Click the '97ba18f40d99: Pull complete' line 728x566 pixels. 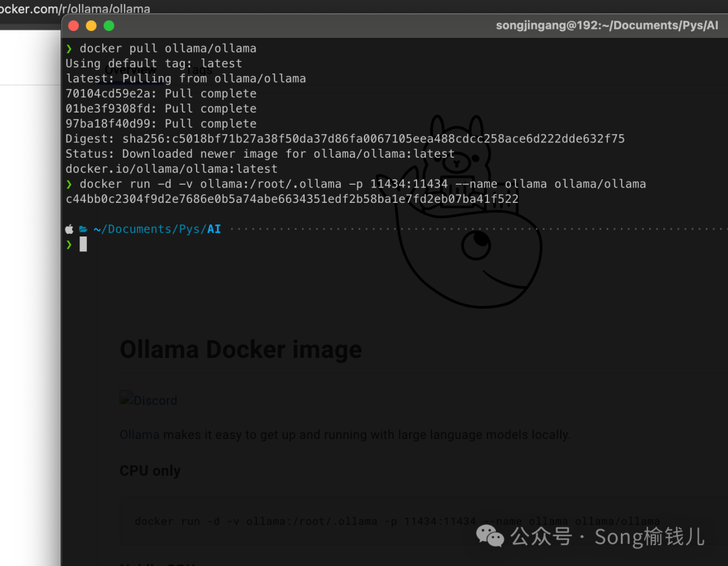click(x=160, y=124)
